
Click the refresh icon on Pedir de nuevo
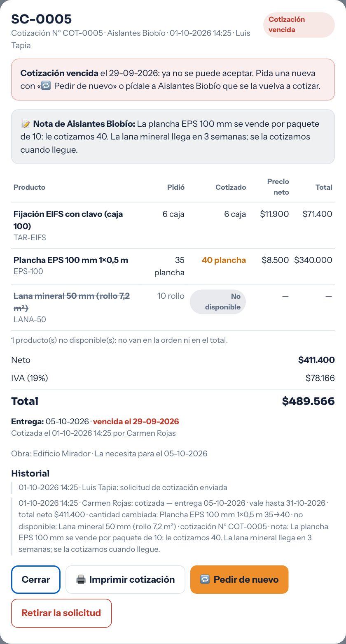click(205, 579)
